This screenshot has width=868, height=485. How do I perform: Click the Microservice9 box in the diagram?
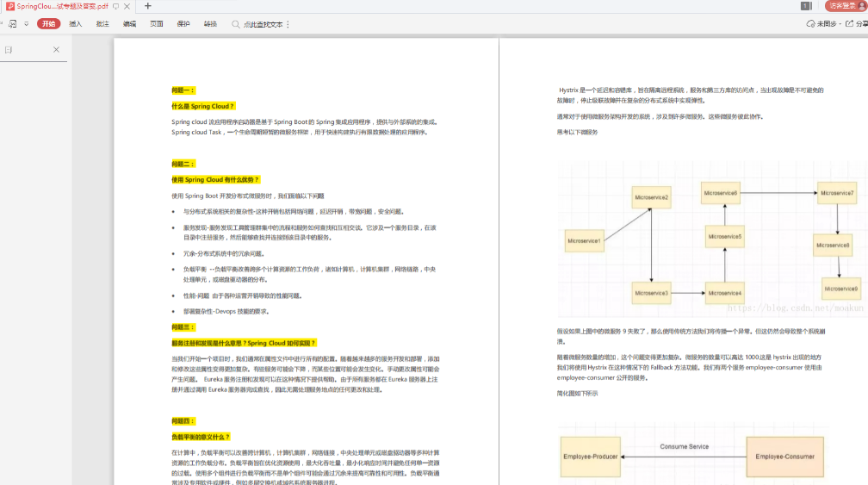pos(840,289)
